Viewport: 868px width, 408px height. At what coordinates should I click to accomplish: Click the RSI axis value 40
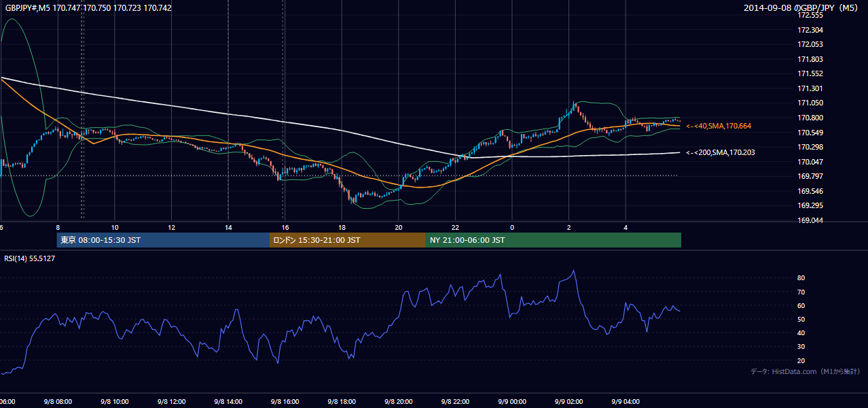click(801, 333)
